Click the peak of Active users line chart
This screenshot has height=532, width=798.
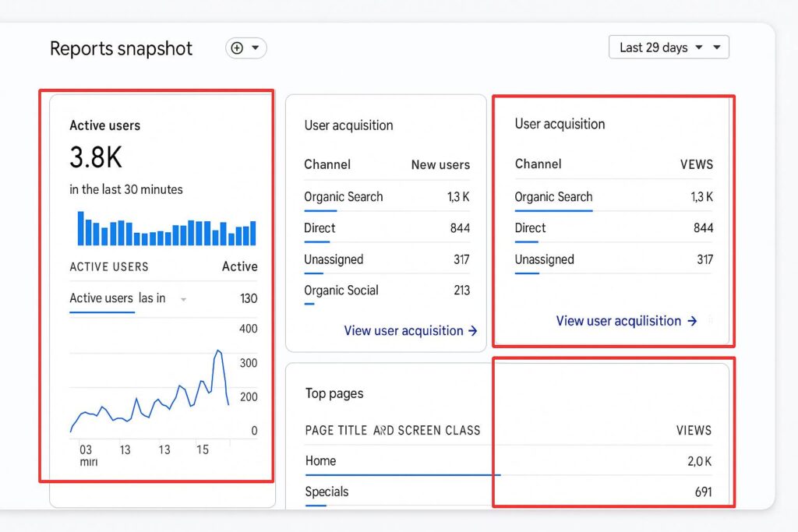point(218,351)
